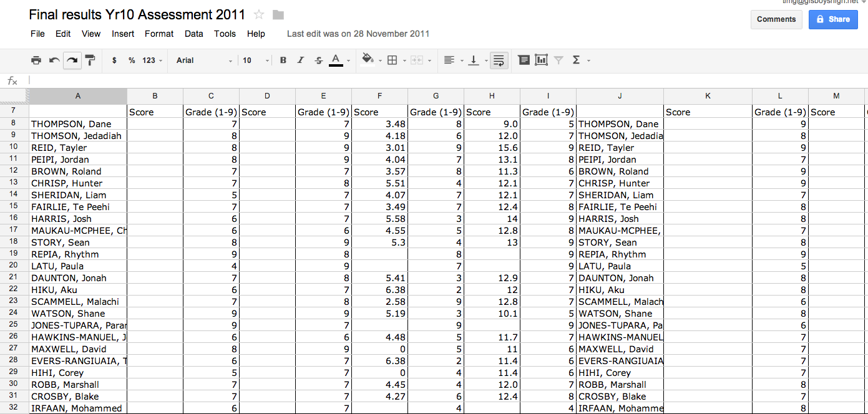The height and width of the screenshot is (414, 868).
Task: Open the Tools menu
Action: click(225, 34)
